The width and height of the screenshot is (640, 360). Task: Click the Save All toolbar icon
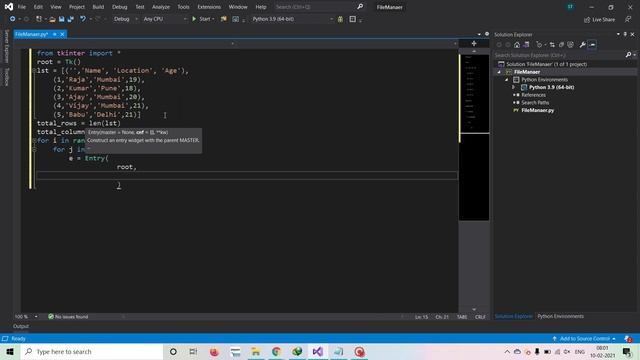click(71, 19)
